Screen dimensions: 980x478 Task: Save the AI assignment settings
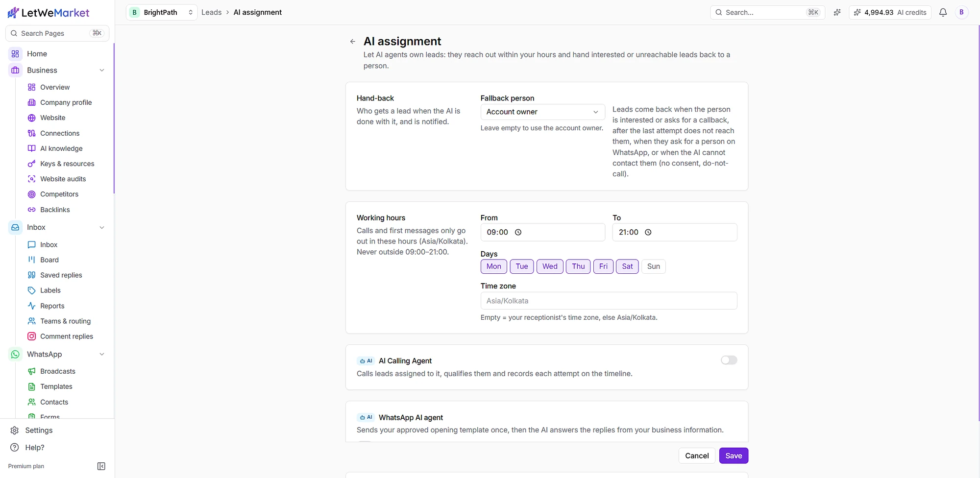(734, 455)
